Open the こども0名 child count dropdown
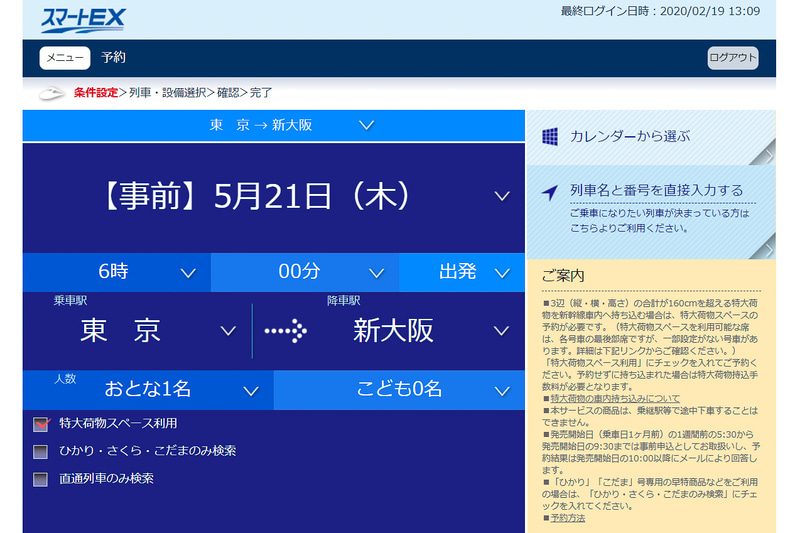 [x=399, y=390]
